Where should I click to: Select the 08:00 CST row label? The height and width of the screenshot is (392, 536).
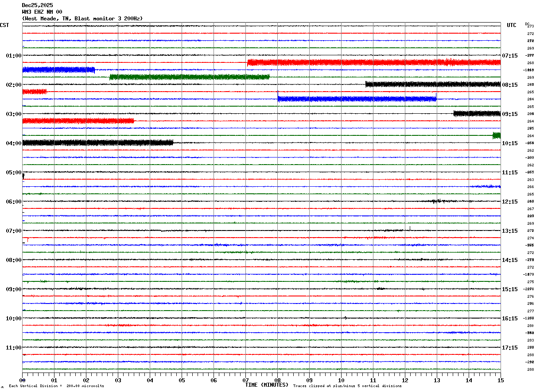(x=14, y=260)
